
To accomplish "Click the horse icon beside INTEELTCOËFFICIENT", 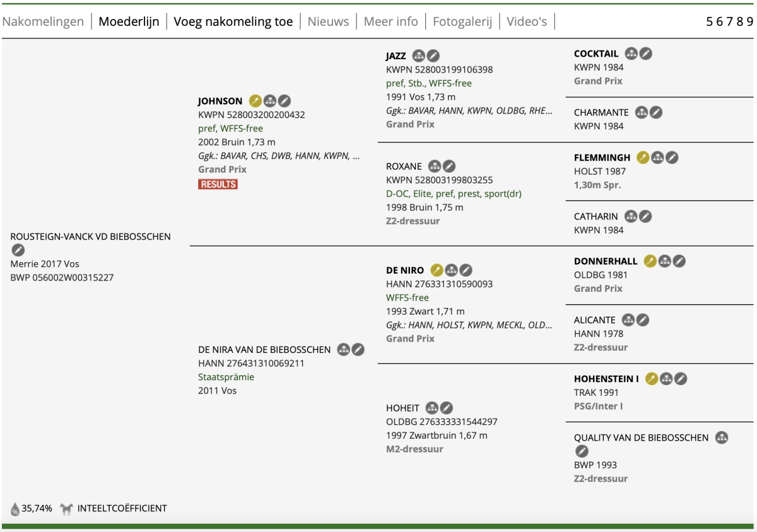I will [66, 508].
